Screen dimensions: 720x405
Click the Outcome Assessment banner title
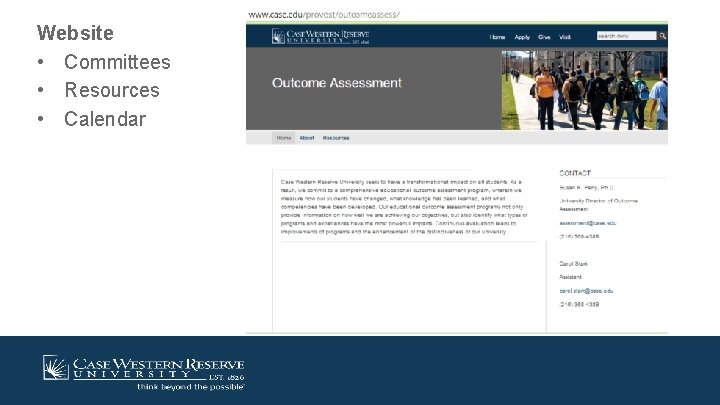(337, 83)
